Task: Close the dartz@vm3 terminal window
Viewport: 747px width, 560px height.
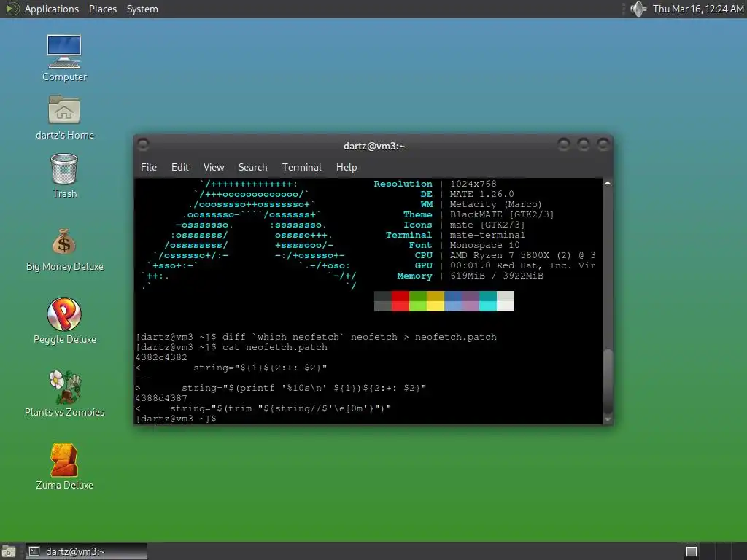Action: pyautogui.click(x=603, y=144)
